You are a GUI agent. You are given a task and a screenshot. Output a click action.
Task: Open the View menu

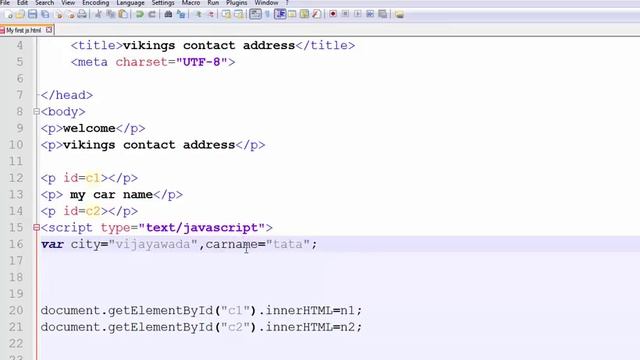tap(68, 2)
